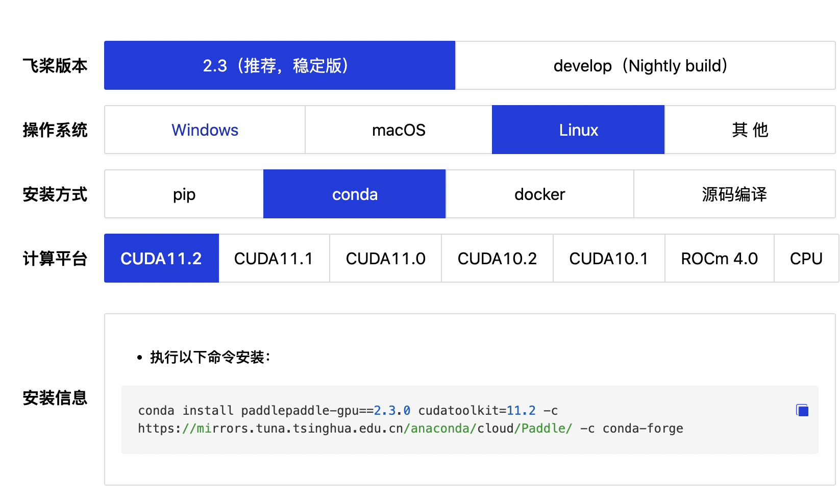Select docker as the installation method
840x504 pixels.
539,194
